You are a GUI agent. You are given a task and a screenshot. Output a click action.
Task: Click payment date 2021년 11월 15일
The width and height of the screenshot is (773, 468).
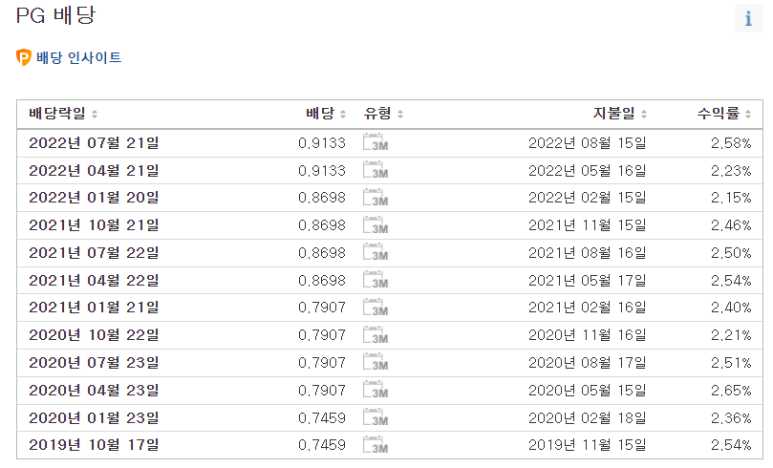tap(587, 225)
